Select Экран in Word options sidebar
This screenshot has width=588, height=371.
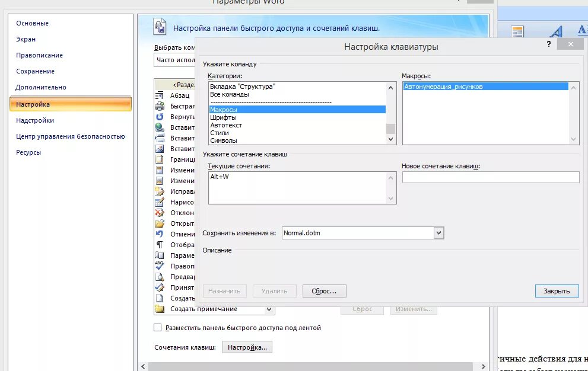[x=26, y=39]
